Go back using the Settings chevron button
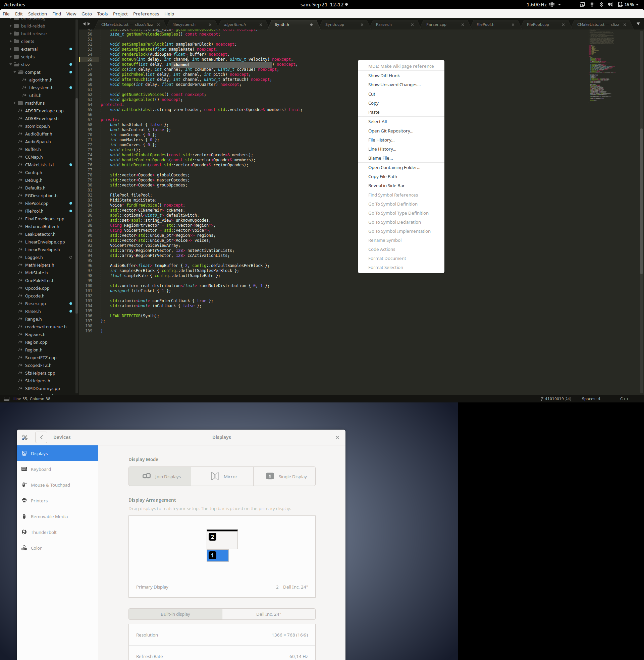This screenshot has height=660, width=644. pos(41,437)
